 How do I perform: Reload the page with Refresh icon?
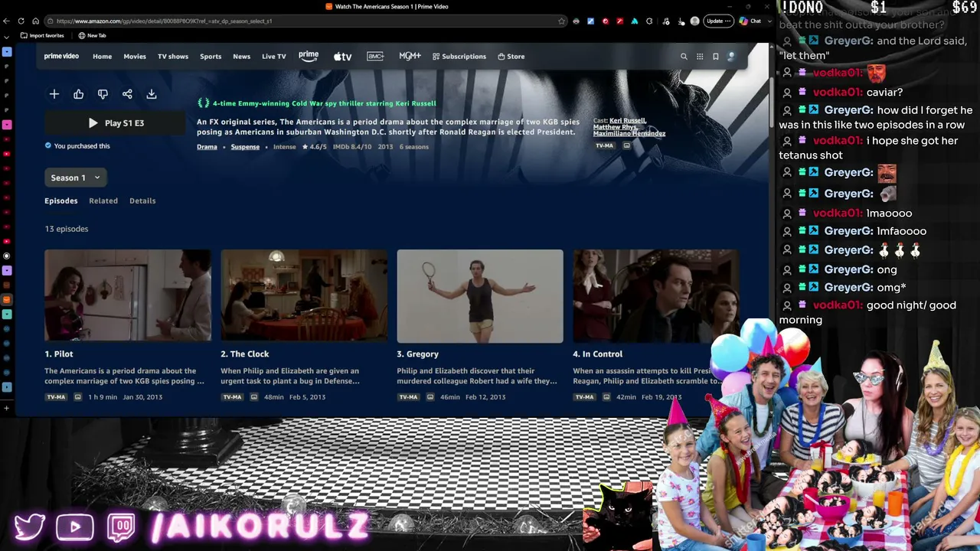click(x=21, y=21)
